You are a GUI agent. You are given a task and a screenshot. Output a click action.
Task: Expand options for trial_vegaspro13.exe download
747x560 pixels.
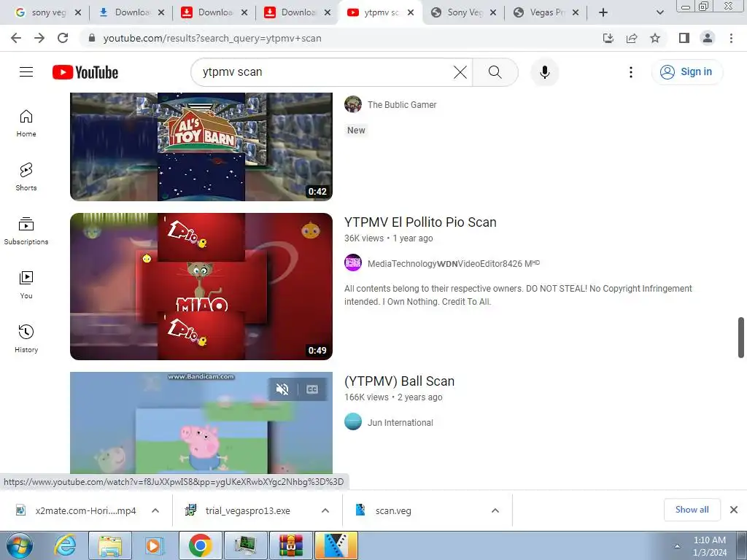(325, 510)
